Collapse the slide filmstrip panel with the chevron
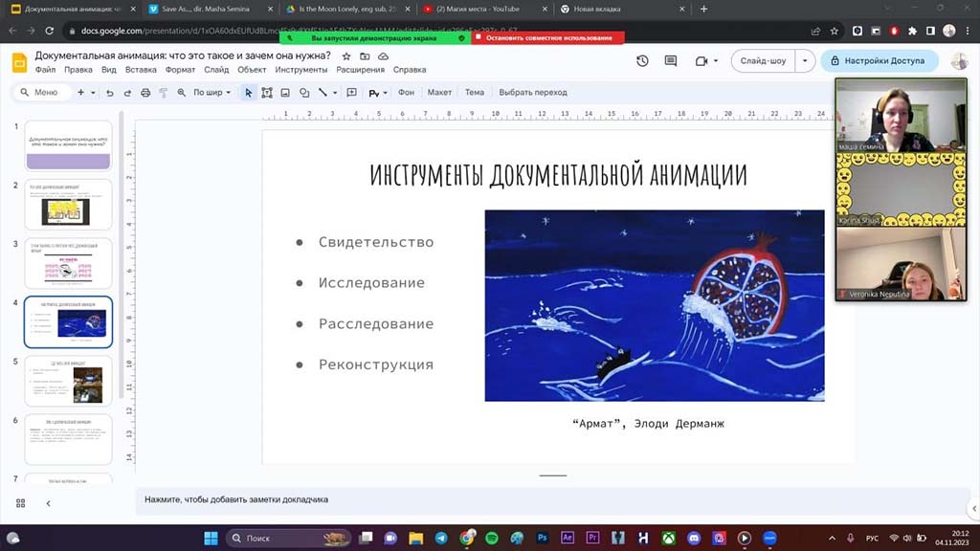The image size is (980, 551). coord(48,503)
